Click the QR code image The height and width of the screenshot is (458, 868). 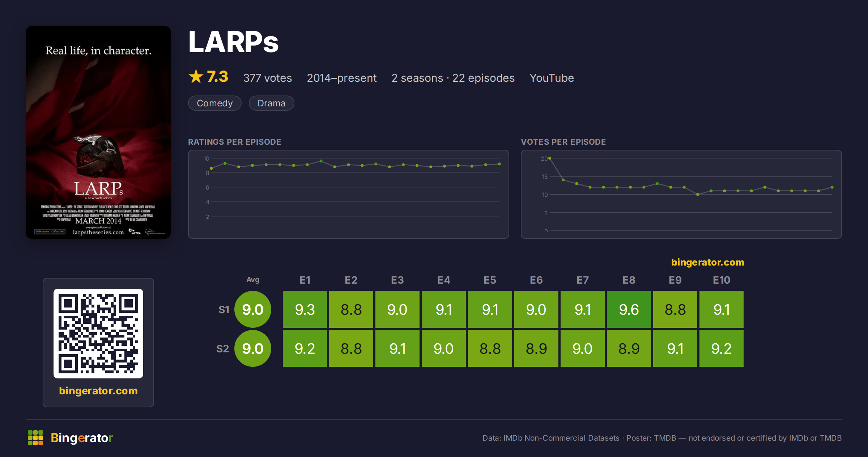pos(98,333)
